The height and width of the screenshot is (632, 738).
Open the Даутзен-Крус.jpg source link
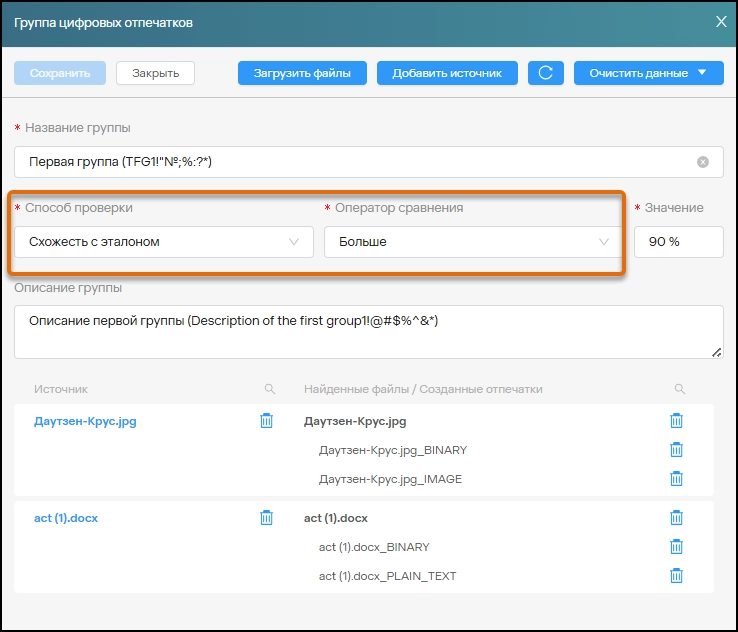[x=85, y=421]
